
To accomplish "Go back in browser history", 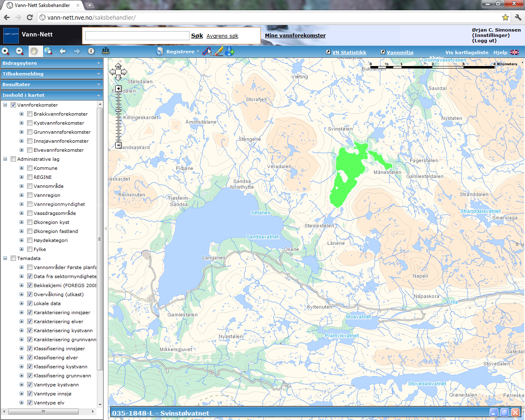I will [7, 17].
